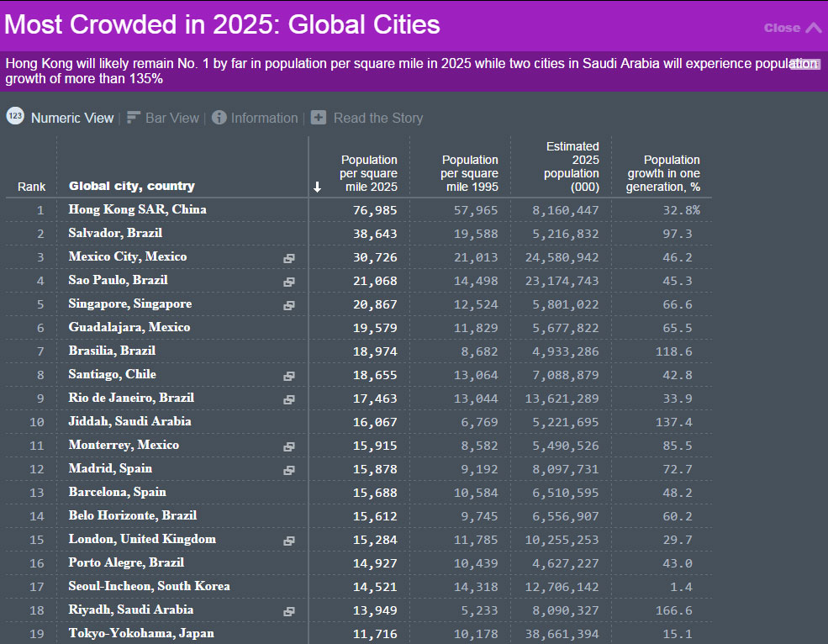Switch to Numeric View

(x=71, y=118)
